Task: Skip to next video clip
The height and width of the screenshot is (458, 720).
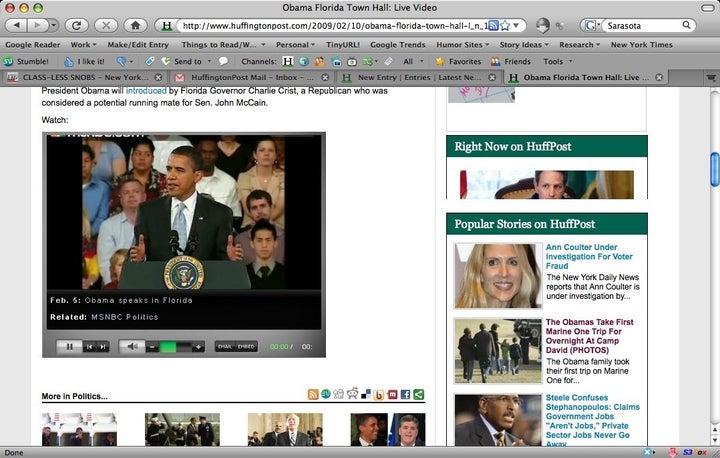Action: pyautogui.click(x=103, y=346)
